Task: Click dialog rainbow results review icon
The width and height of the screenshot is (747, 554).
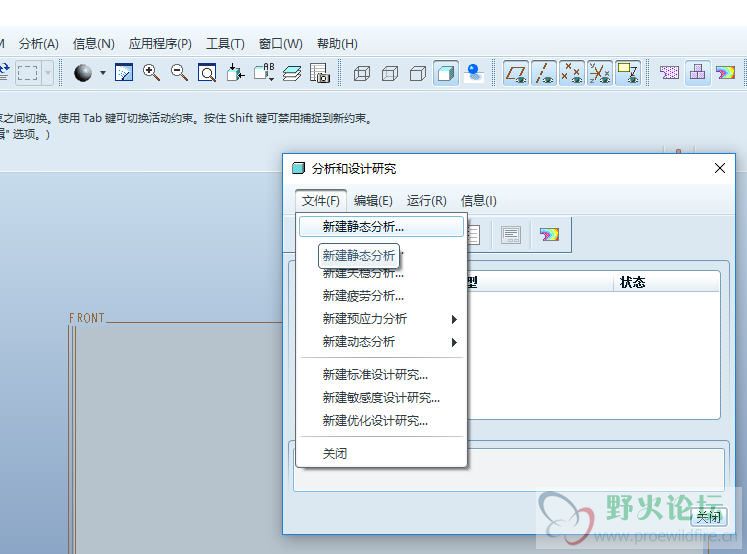Action: pos(549,234)
